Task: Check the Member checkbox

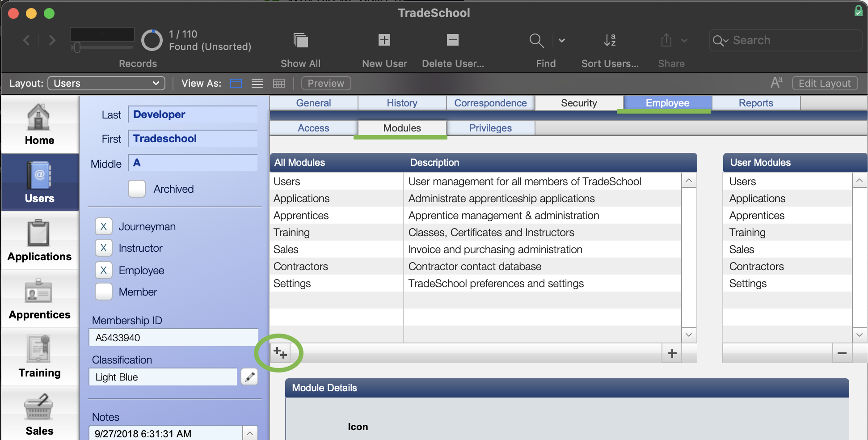Action: pyautogui.click(x=103, y=292)
